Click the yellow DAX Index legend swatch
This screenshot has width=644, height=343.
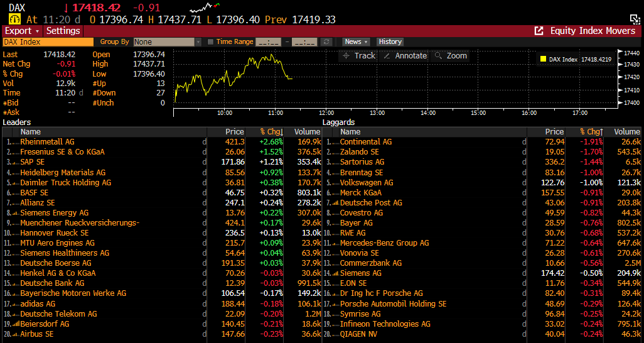[x=543, y=59]
